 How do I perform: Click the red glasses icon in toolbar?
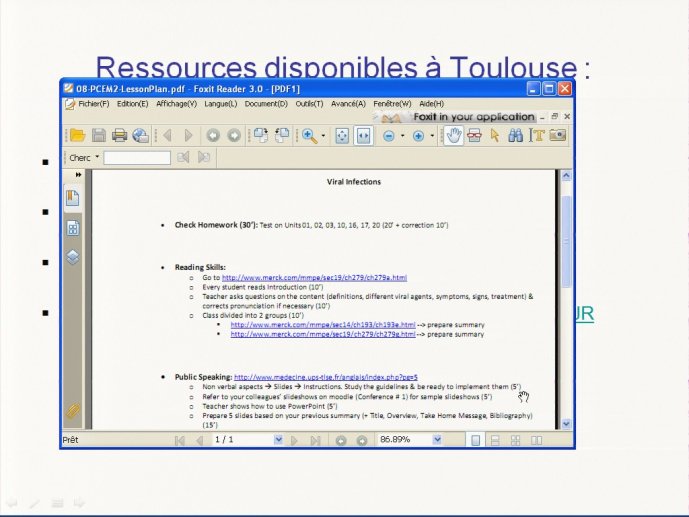point(475,136)
